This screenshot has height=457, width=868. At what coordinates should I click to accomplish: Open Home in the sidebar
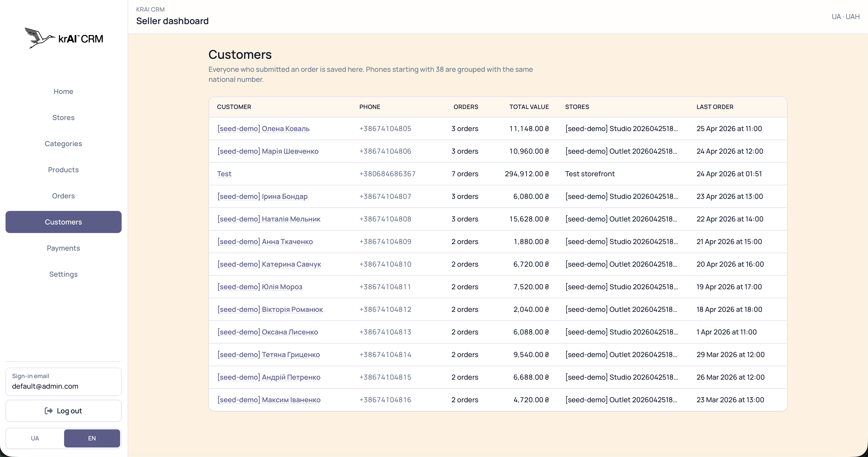click(x=63, y=91)
